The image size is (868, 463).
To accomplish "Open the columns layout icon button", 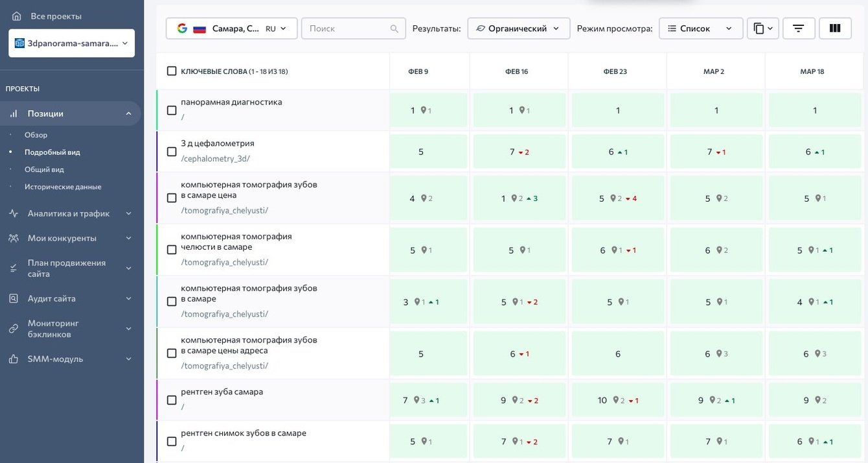I will [x=835, y=29].
